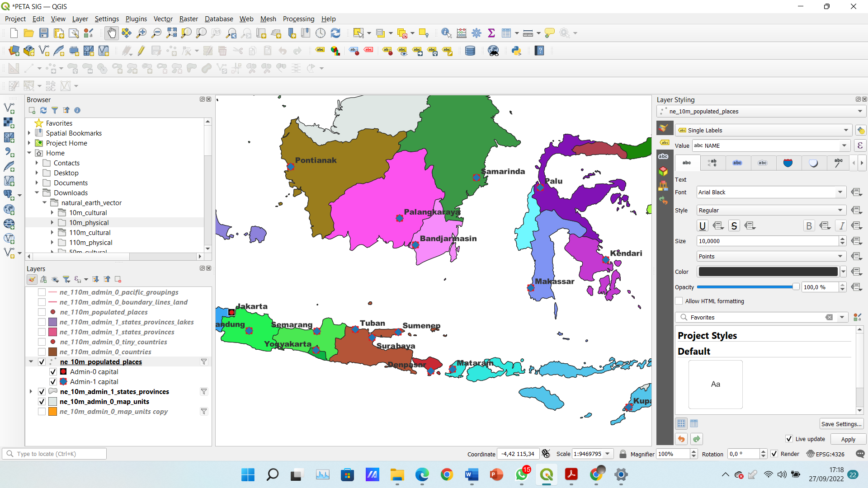868x488 pixels.
Task: Open the Python Console icon
Action: tap(516, 51)
